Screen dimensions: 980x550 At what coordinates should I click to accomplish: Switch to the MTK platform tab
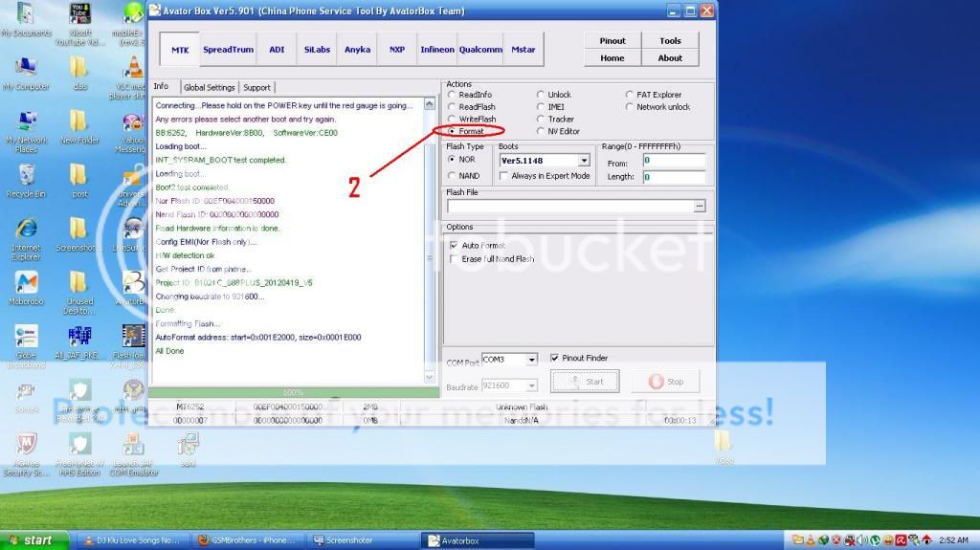click(x=180, y=50)
